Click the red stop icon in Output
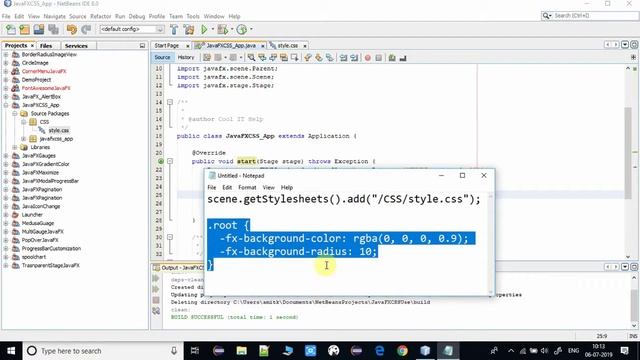Viewport: 640px width, 360px height. point(156,300)
